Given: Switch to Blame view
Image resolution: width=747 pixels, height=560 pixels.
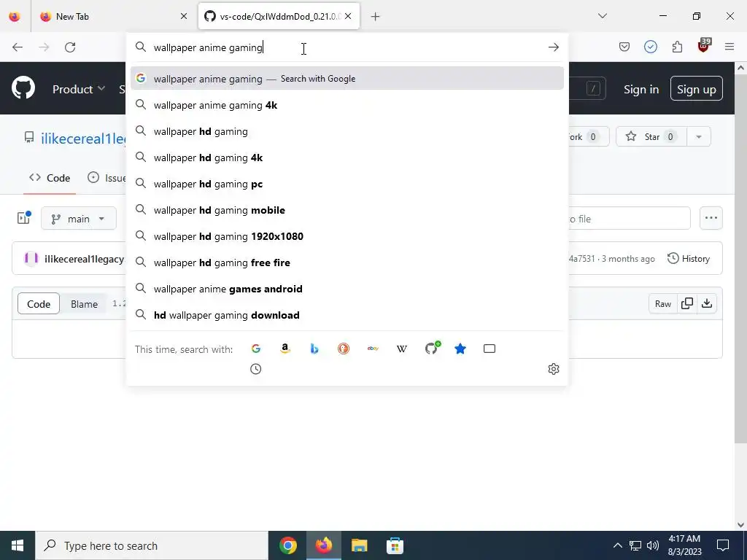Looking at the screenshot, I should tap(84, 304).
